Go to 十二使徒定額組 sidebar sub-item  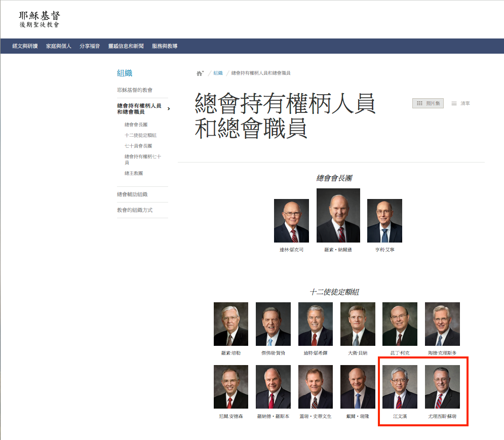click(x=140, y=135)
